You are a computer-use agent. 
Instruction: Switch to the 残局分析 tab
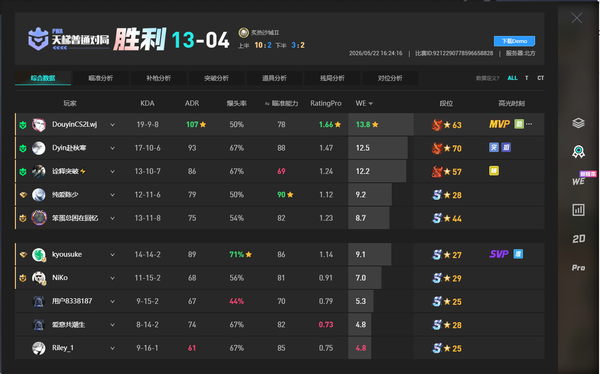(x=332, y=78)
